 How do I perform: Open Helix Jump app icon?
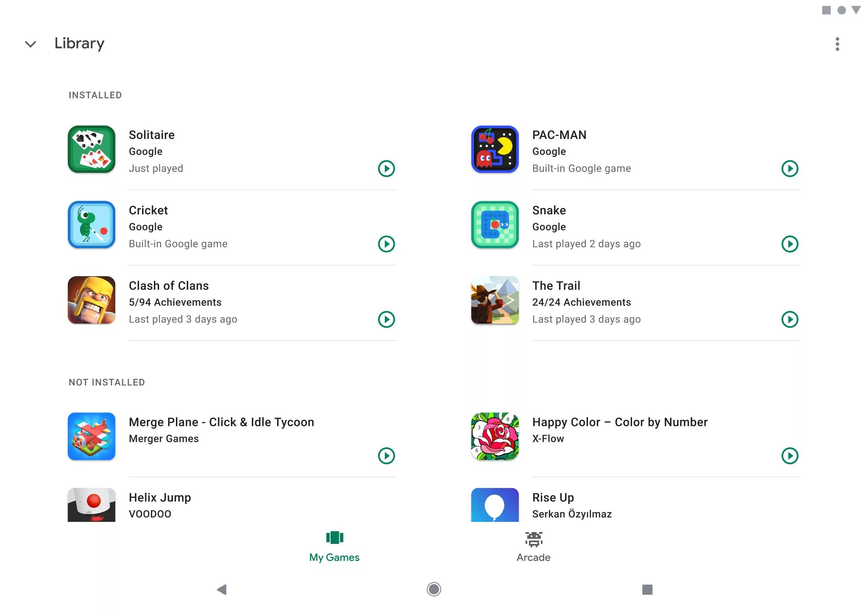[x=92, y=504]
